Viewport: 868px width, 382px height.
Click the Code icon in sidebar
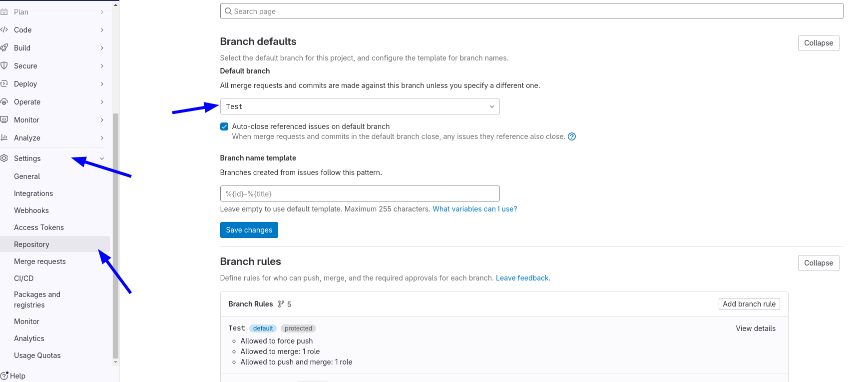pos(4,30)
